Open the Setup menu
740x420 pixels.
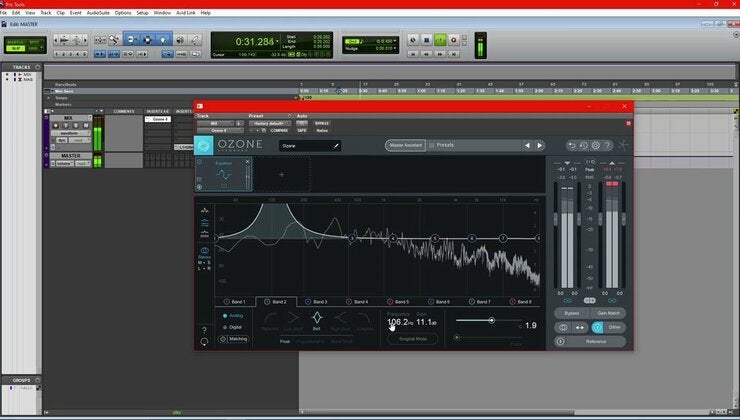[143, 13]
